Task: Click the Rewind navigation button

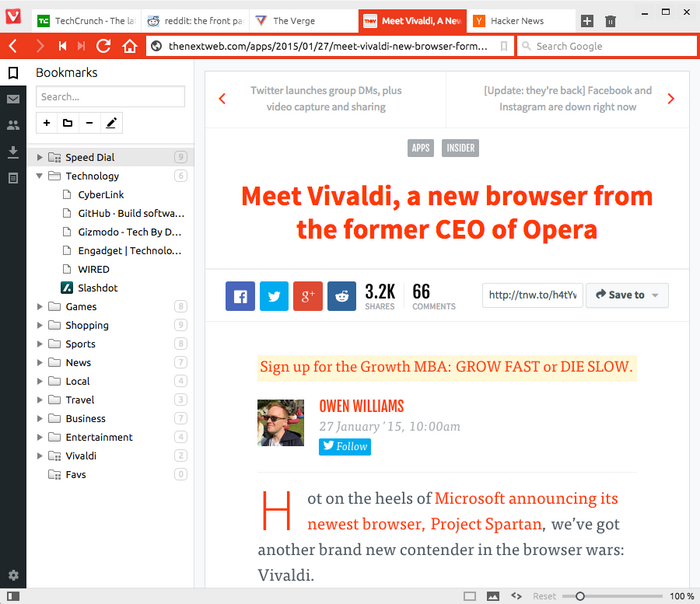Action: tap(62, 46)
